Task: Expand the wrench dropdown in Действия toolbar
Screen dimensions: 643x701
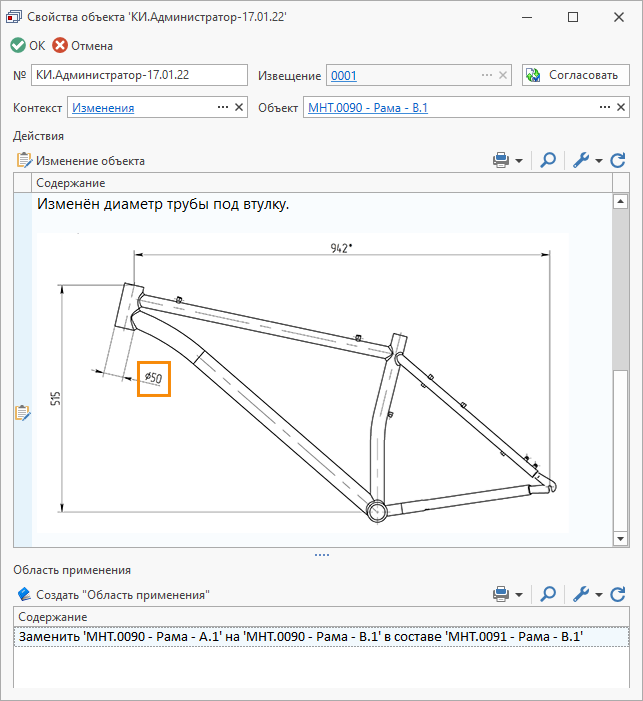Action: tap(599, 160)
